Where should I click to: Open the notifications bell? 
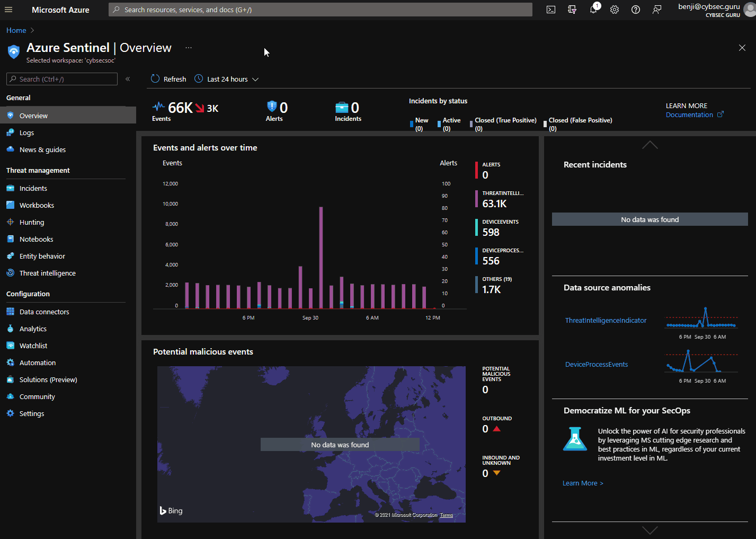tap(593, 9)
